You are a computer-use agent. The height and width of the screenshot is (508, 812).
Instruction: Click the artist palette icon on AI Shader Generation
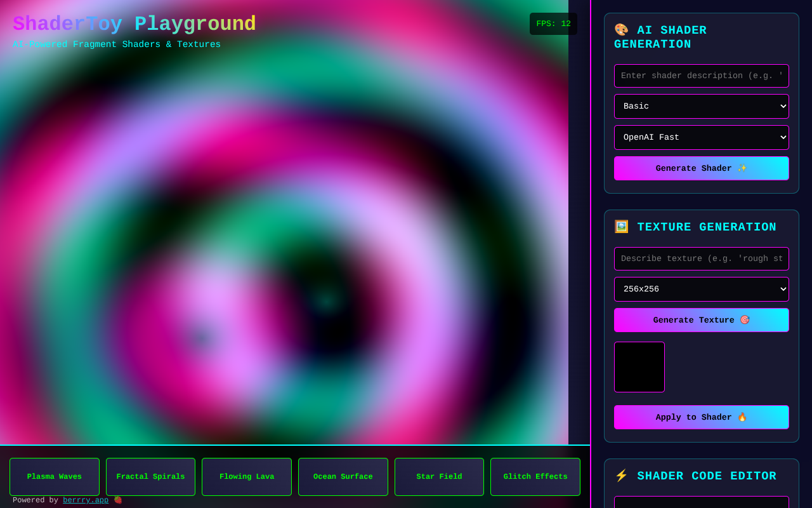click(620, 29)
